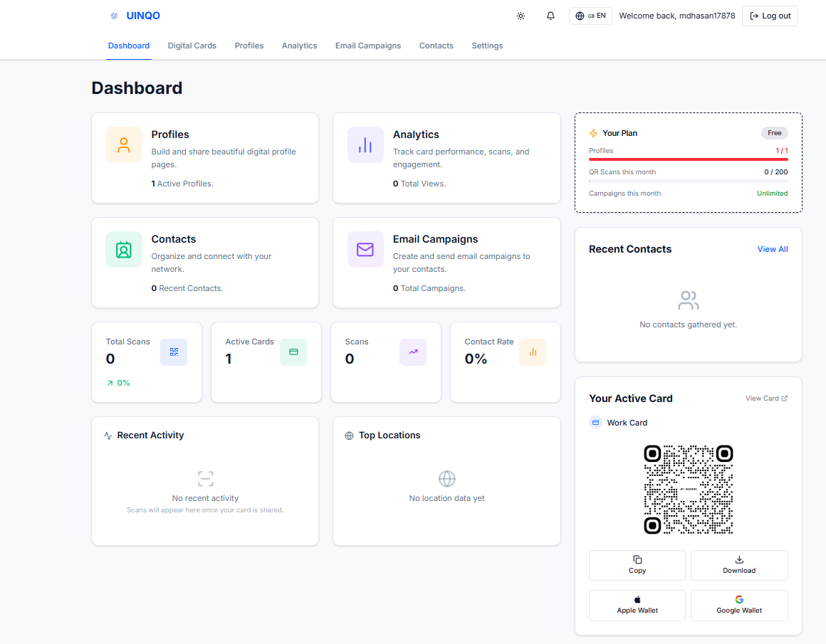Click the Analytics bar chart icon
The width and height of the screenshot is (826, 644).
pos(365,145)
